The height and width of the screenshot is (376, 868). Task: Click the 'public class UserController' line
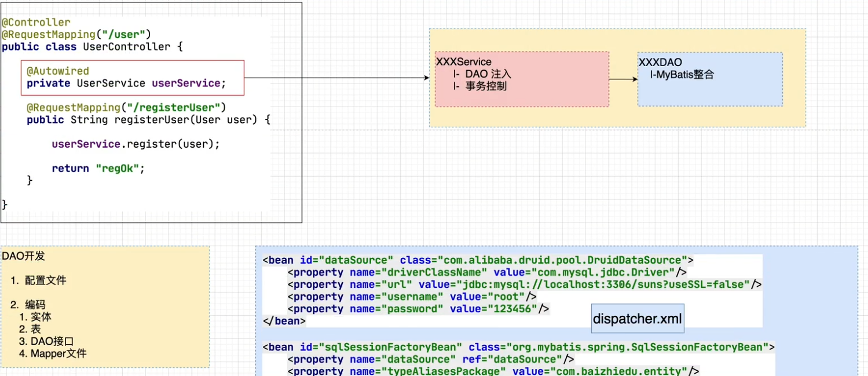tap(91, 47)
